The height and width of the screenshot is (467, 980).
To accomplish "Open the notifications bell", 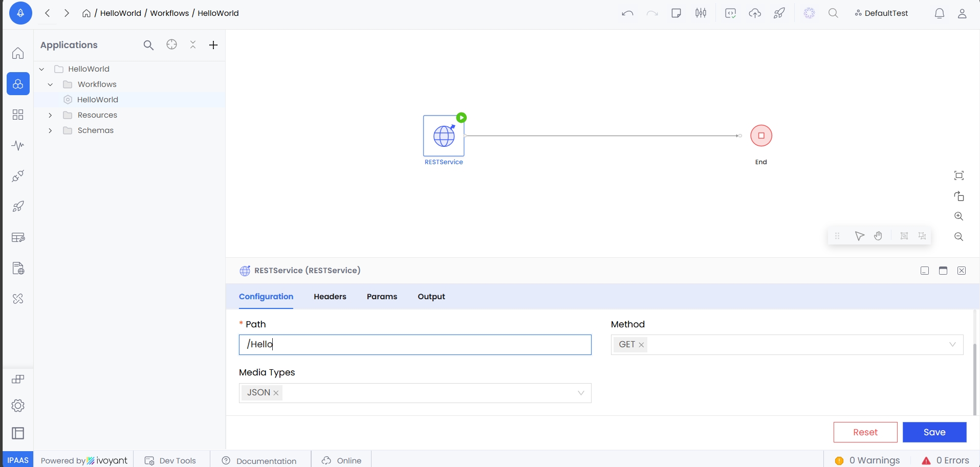I will (x=939, y=13).
